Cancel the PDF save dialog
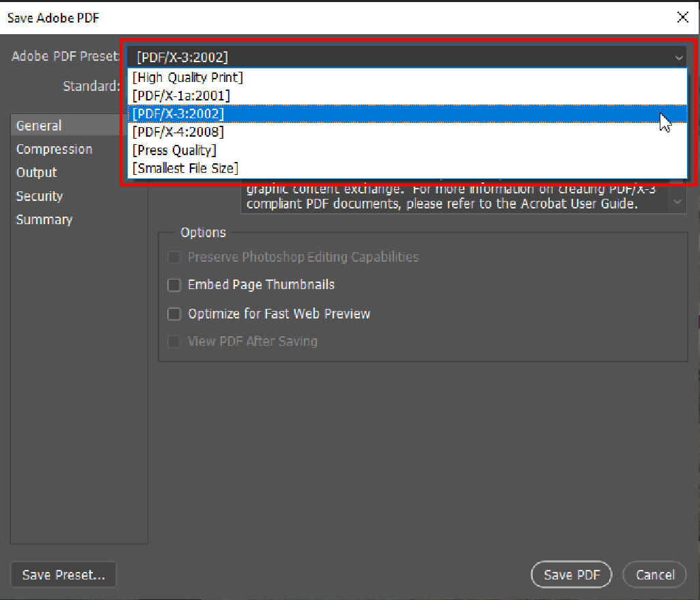Screen dimensions: 700x600 [x=654, y=575]
